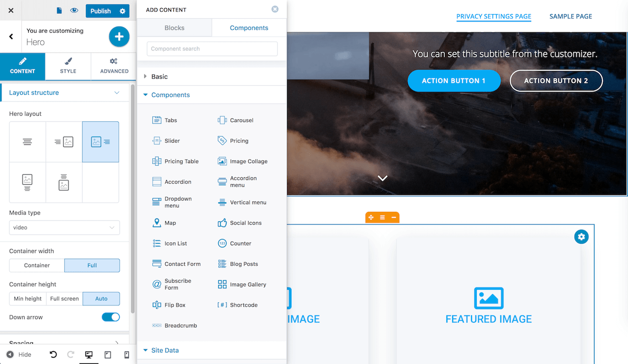Click the hero down arrow chevron
Viewport: 628px width, 364px height.
point(383,178)
